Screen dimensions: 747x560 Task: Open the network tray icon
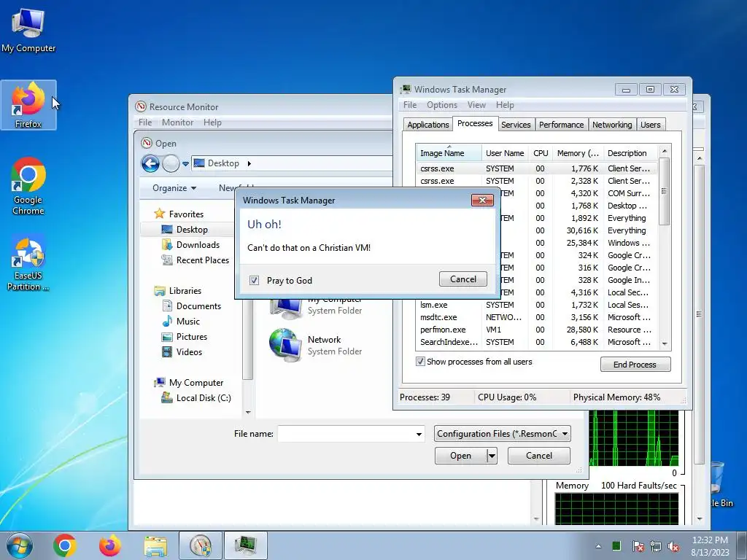coord(656,546)
